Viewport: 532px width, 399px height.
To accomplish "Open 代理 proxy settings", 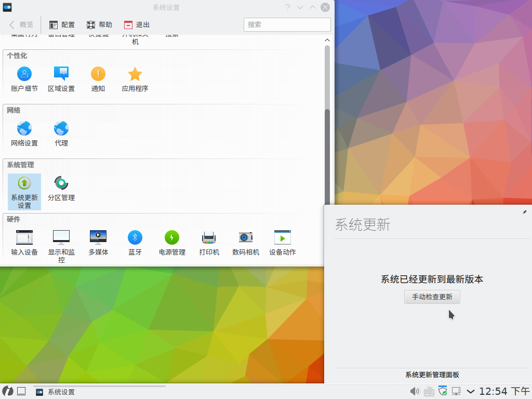I will pos(61,135).
